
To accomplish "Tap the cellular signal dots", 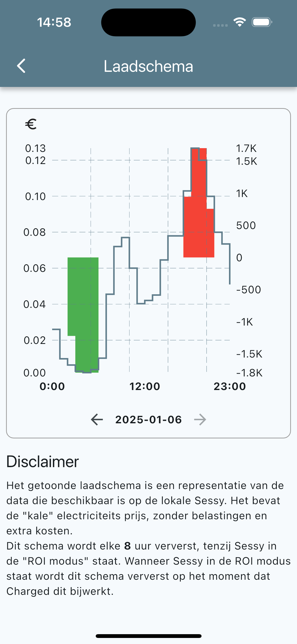I will (220, 25).
